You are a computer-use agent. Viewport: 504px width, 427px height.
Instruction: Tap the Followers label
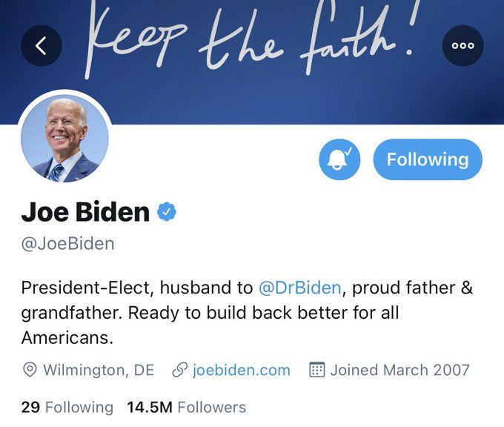coord(212,407)
